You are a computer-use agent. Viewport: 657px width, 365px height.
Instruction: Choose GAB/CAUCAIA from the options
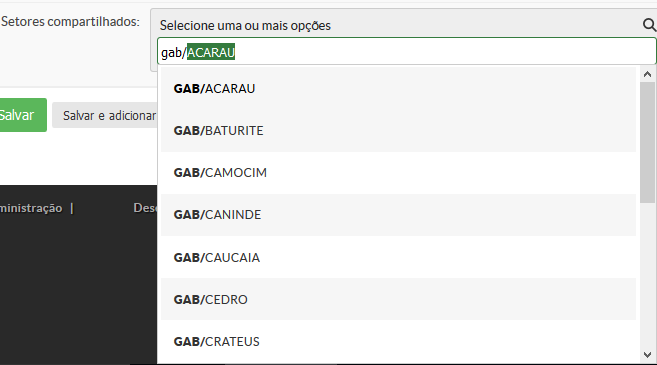click(398, 257)
